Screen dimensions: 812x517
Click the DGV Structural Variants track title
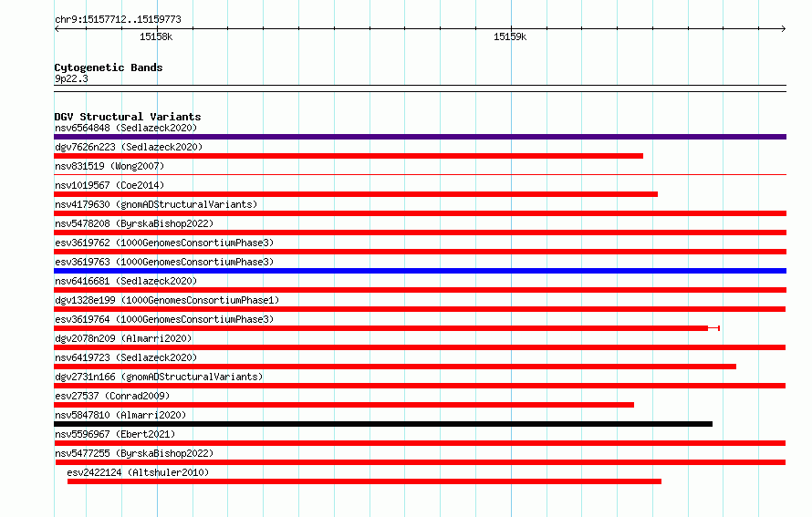[128, 117]
